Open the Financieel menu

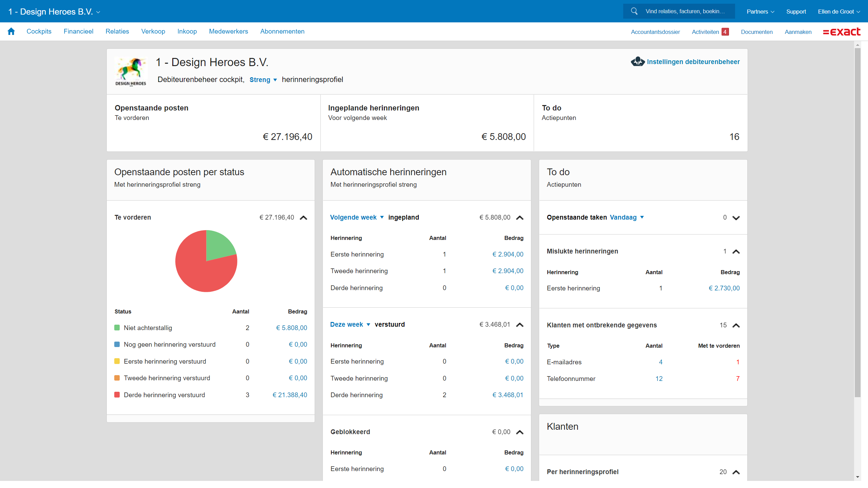pos(78,32)
